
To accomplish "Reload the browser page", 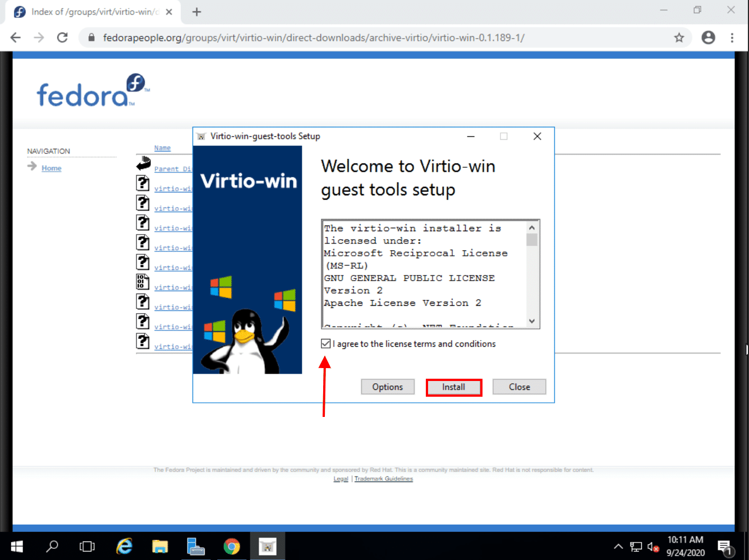I will point(62,38).
